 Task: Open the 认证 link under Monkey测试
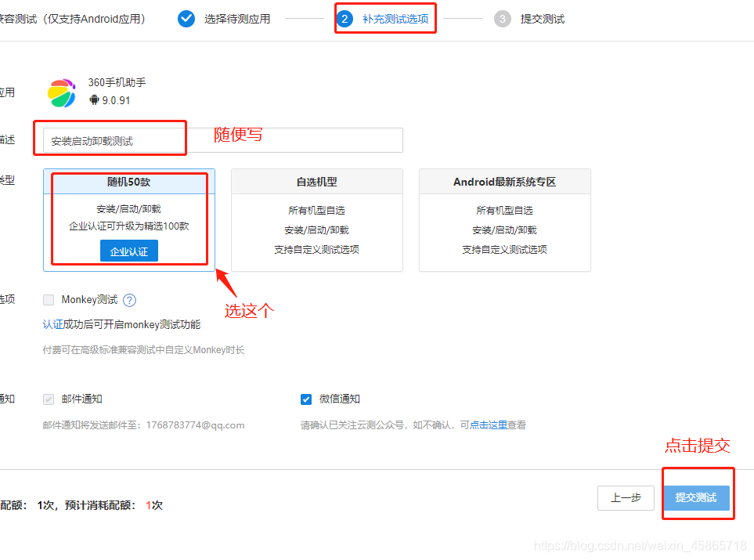[x=53, y=325]
